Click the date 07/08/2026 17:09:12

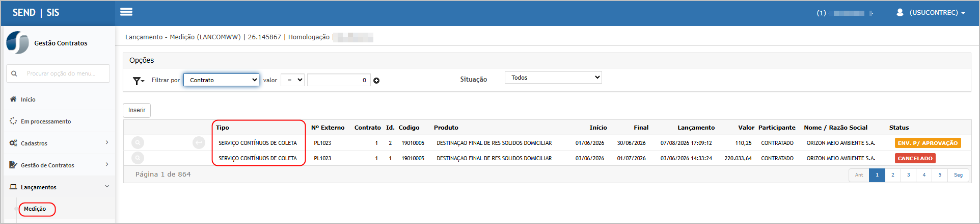click(686, 143)
